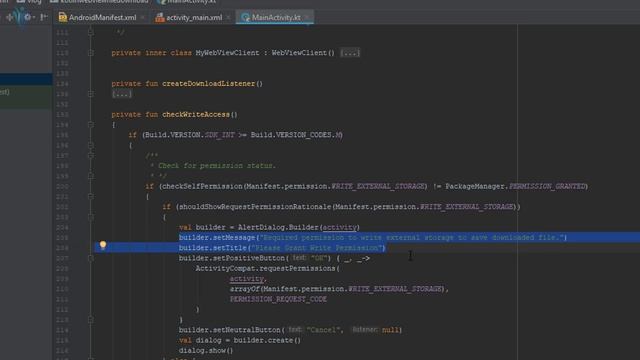Click the Kotlin file icon on MainActivity.kt tab
Viewport: 640px width, 360px height.
(x=245, y=18)
